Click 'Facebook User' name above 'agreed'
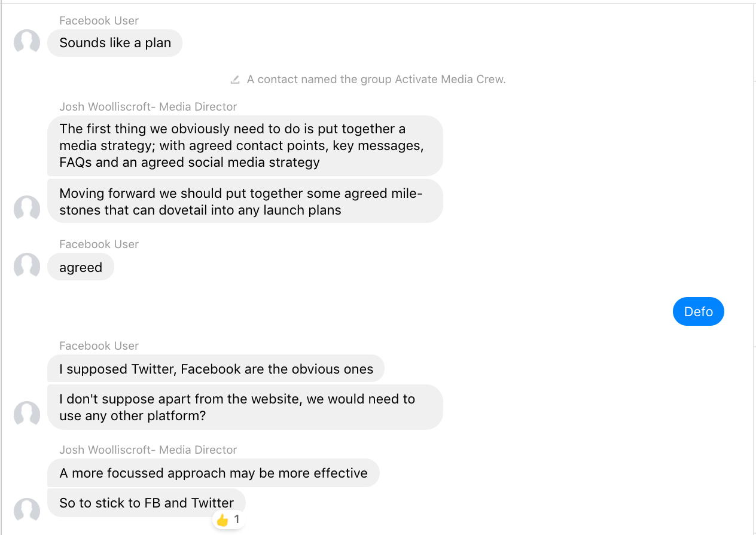The width and height of the screenshot is (756, 535). click(99, 244)
